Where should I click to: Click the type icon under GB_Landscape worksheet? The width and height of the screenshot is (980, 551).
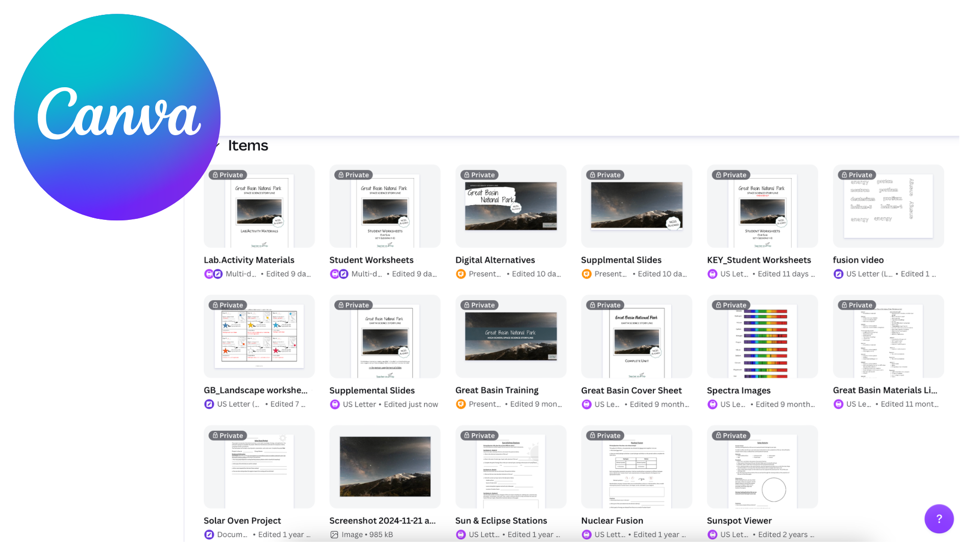[209, 404]
